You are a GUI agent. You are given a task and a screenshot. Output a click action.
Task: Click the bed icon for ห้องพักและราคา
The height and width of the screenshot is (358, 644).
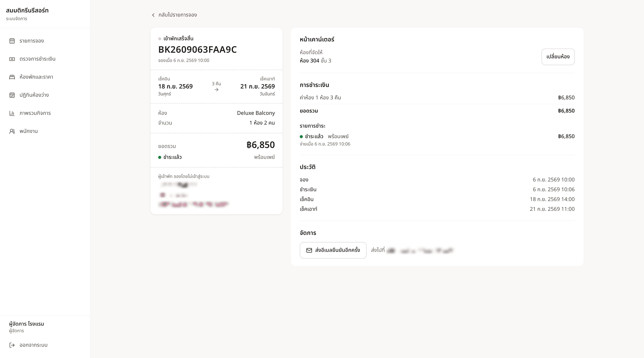pos(12,77)
